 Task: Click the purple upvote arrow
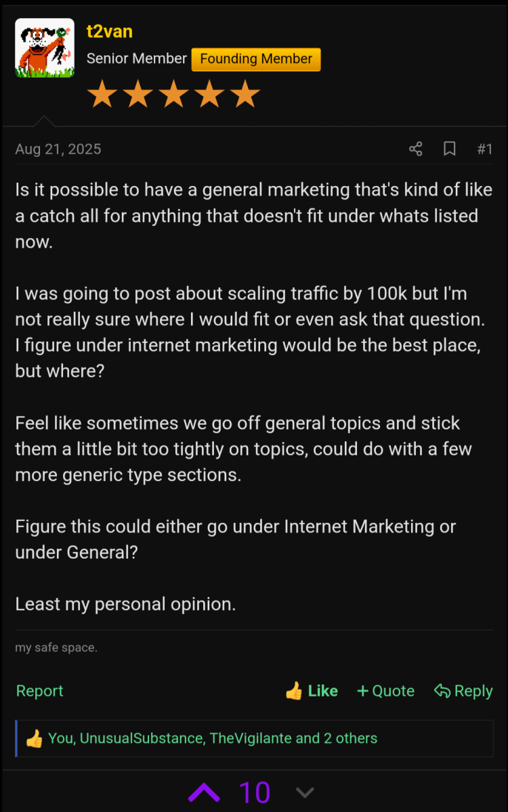point(204,792)
